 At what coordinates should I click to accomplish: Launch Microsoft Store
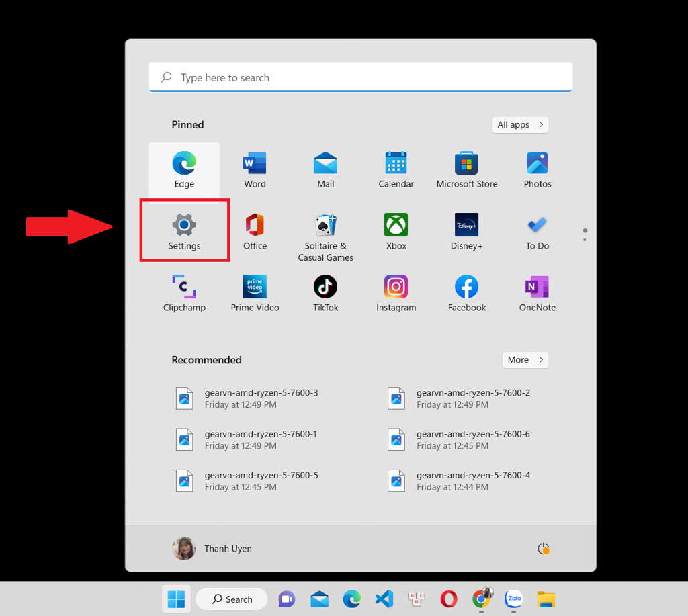point(467,170)
